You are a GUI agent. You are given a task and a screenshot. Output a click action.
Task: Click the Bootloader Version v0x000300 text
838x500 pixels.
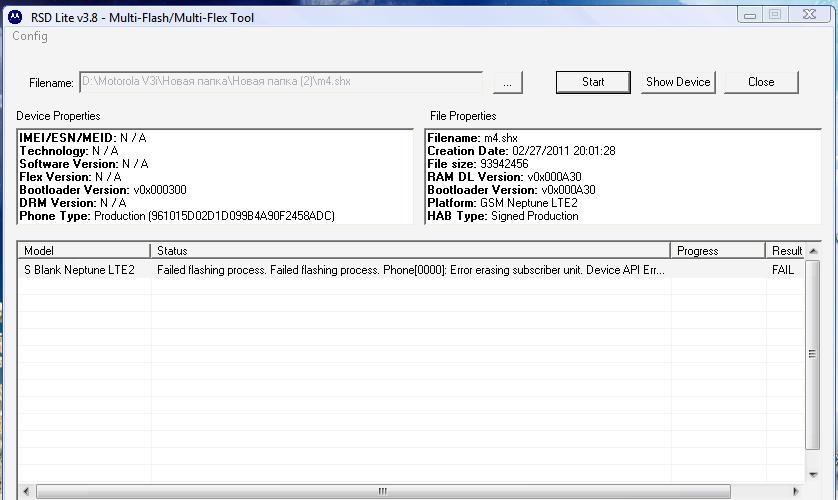103,190
